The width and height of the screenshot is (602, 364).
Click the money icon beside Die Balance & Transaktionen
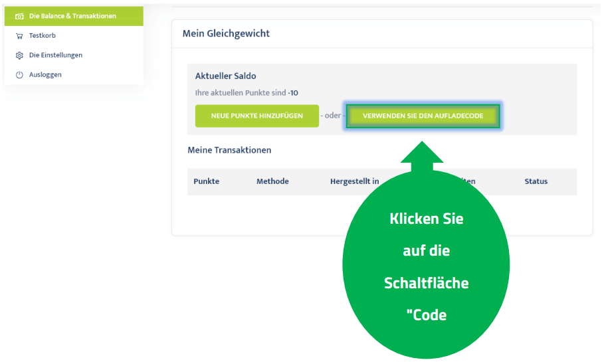[19, 16]
